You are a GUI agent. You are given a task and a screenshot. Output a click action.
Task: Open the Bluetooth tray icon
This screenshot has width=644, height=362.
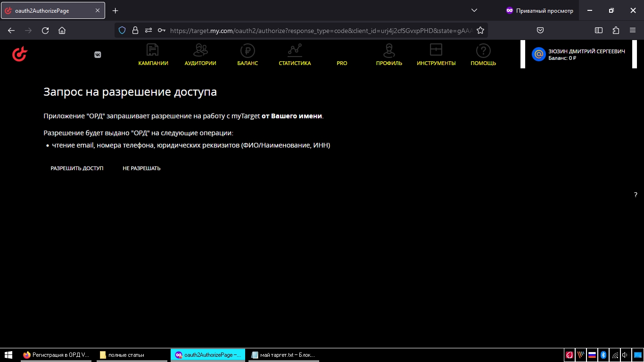(x=603, y=355)
